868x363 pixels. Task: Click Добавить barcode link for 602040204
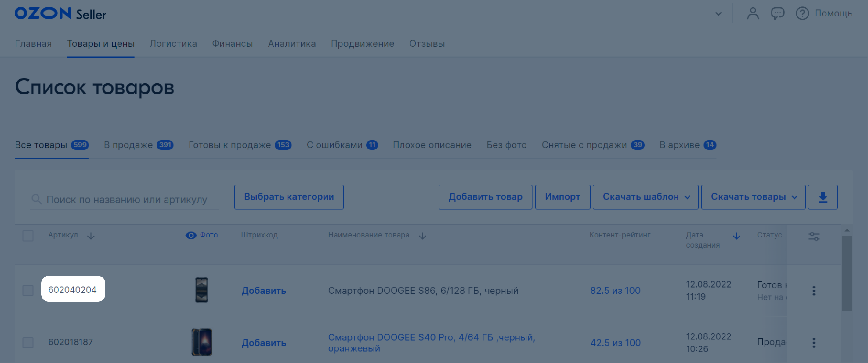(x=263, y=291)
